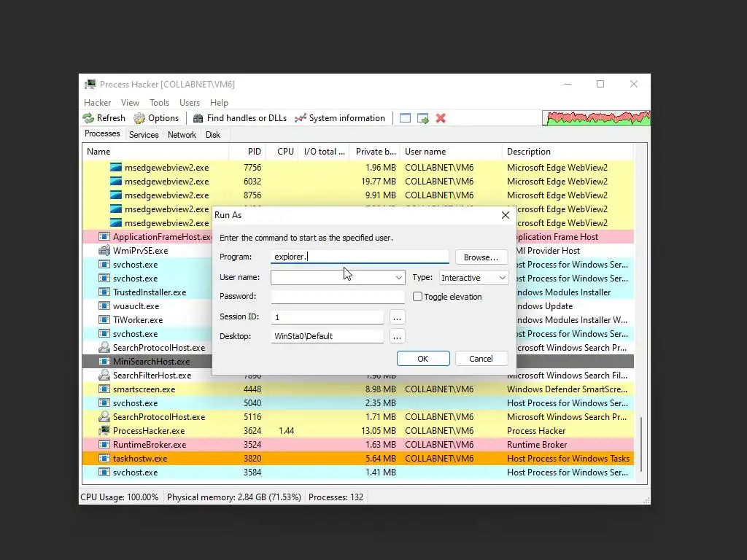This screenshot has height=560, width=747.
Task: Click WmiPrvSE.exe process icon
Action: point(104,250)
